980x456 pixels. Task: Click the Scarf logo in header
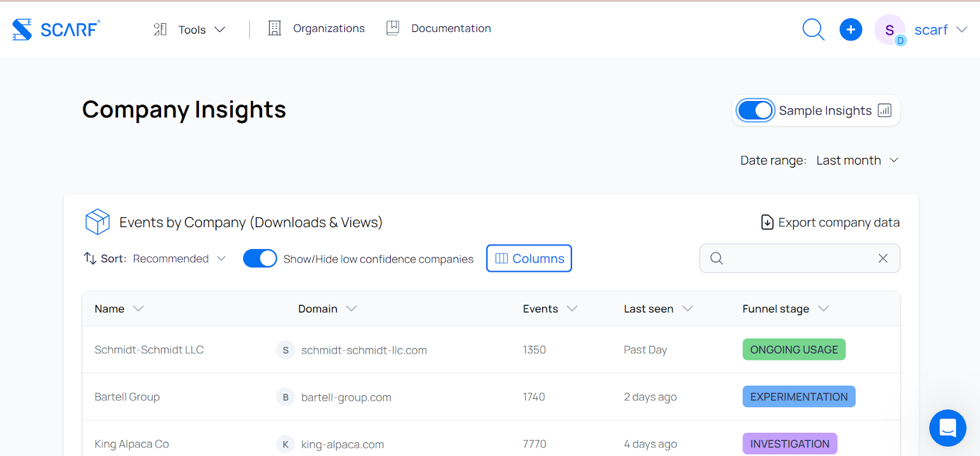[56, 29]
